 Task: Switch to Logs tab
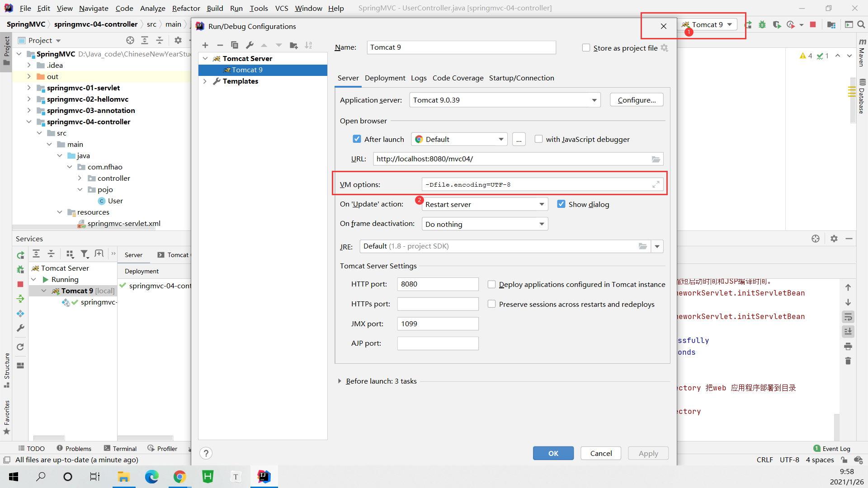[x=419, y=78]
